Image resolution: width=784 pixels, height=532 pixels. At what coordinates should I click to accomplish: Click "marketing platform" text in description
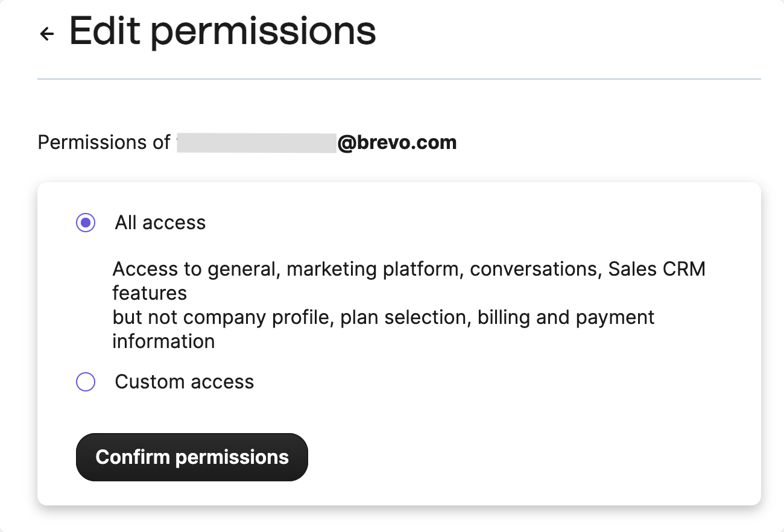coord(373,269)
